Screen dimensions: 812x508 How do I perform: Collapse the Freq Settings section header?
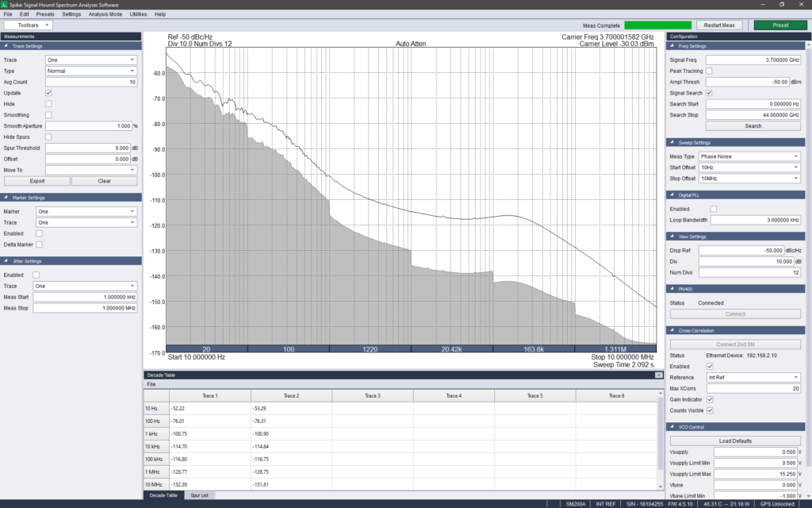[672, 46]
